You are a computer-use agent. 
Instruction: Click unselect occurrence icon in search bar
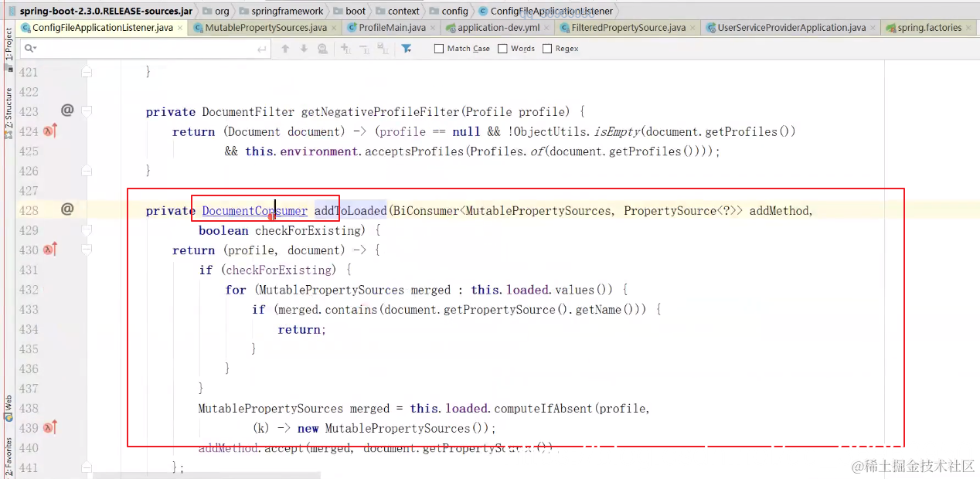click(362, 49)
